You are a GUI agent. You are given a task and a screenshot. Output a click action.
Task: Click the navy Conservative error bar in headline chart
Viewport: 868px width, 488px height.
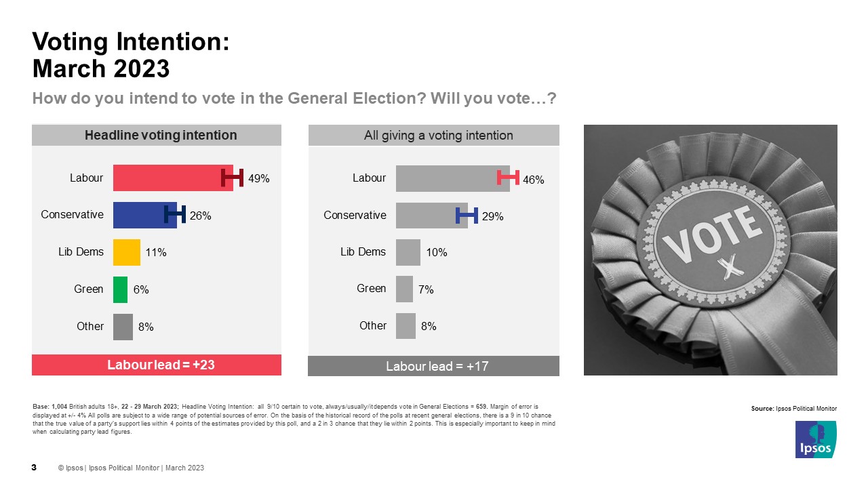[x=175, y=215]
